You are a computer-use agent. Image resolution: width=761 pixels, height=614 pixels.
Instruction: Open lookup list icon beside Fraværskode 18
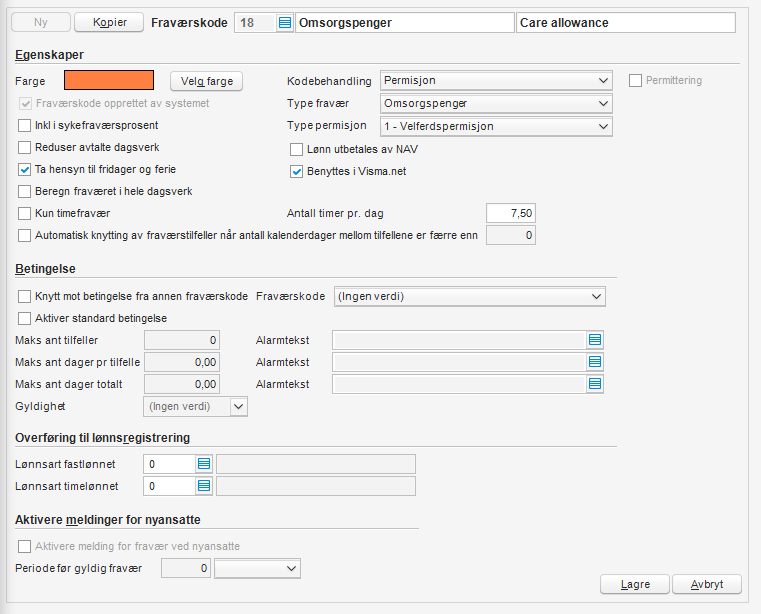[285, 23]
